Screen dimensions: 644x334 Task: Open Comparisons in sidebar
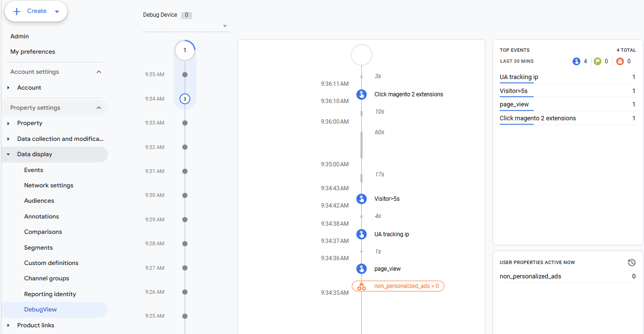[x=43, y=232]
